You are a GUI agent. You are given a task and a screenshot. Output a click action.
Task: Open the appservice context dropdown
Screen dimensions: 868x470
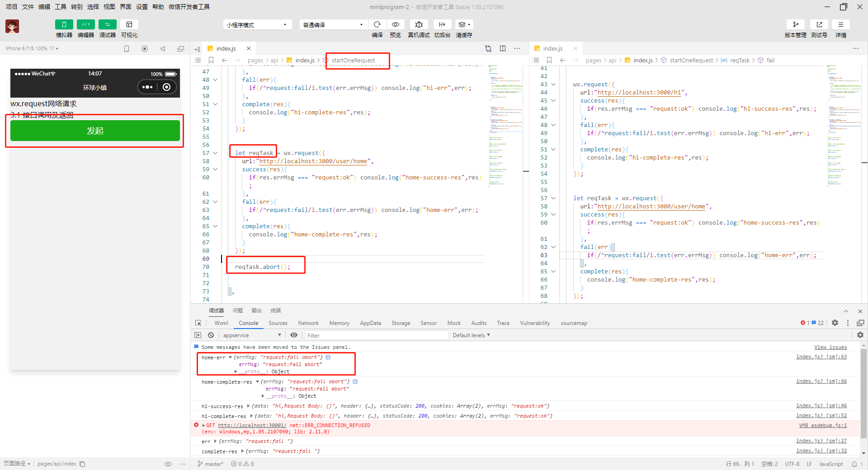pos(251,335)
